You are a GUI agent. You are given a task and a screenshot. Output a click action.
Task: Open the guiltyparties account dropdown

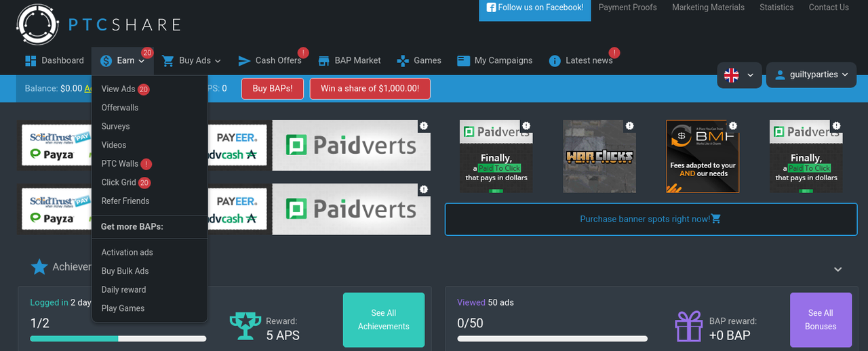click(812, 75)
